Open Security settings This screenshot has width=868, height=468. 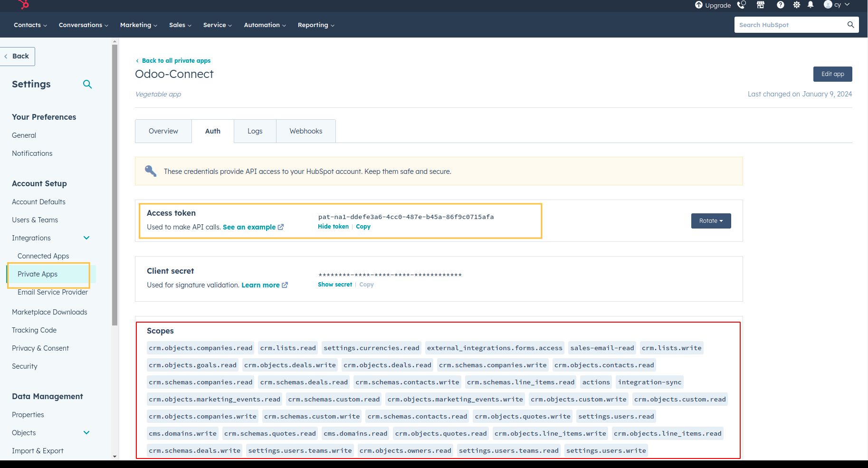pos(25,366)
